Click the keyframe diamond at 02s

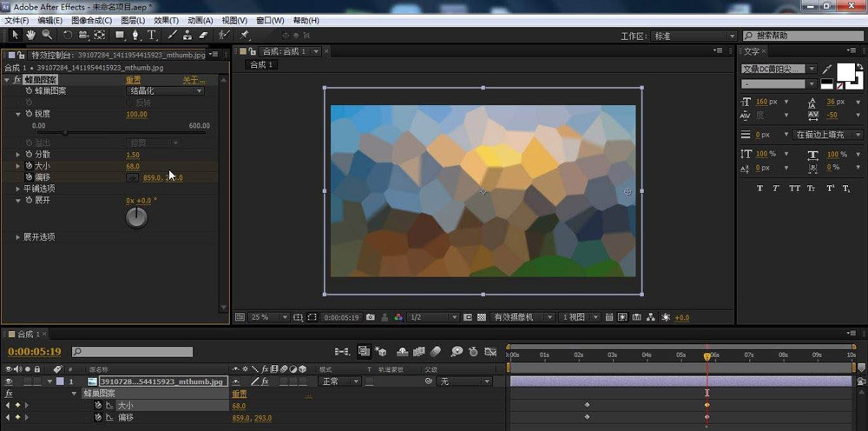[588, 405]
